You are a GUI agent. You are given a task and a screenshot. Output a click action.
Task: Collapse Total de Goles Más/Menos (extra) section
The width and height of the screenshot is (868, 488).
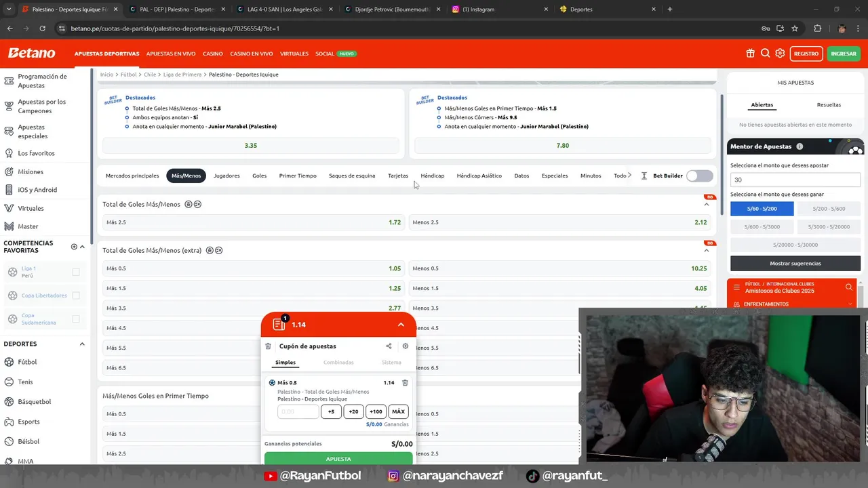[x=707, y=250]
